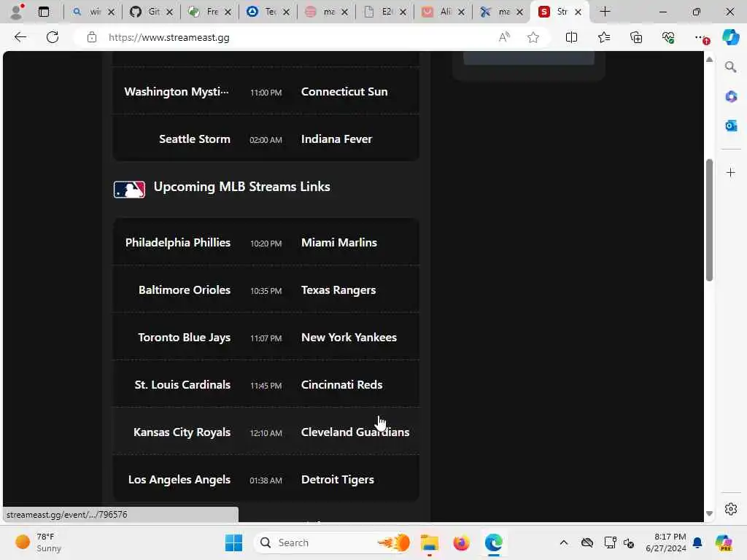Add this page to favorites star
Screen dimensions: 747x560
[x=533, y=37]
